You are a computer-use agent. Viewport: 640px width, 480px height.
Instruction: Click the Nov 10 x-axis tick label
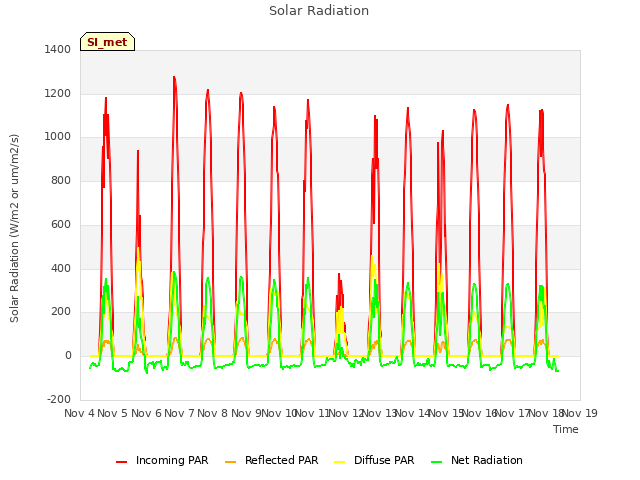click(279, 413)
